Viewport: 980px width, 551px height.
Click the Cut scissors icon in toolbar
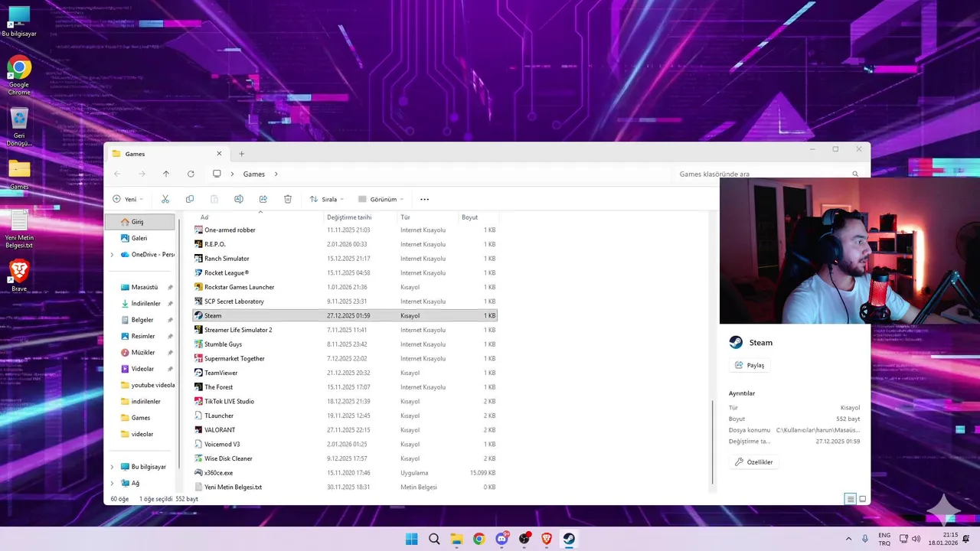tap(165, 199)
